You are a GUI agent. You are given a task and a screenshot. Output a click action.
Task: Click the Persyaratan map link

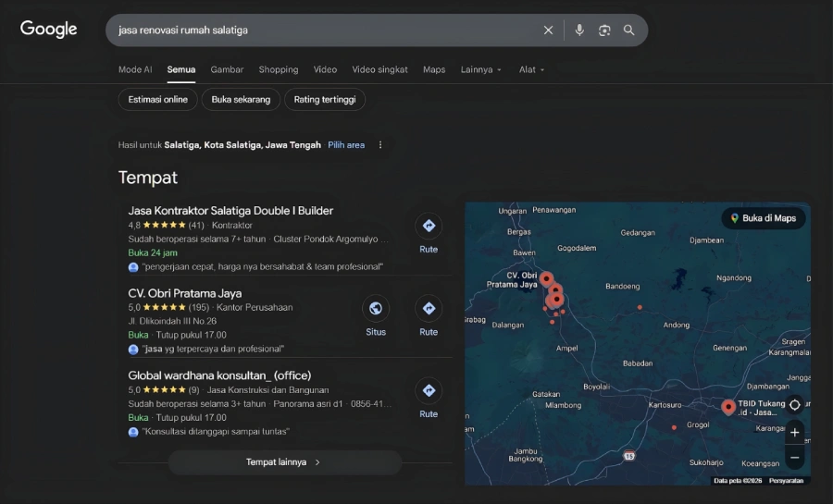786,481
